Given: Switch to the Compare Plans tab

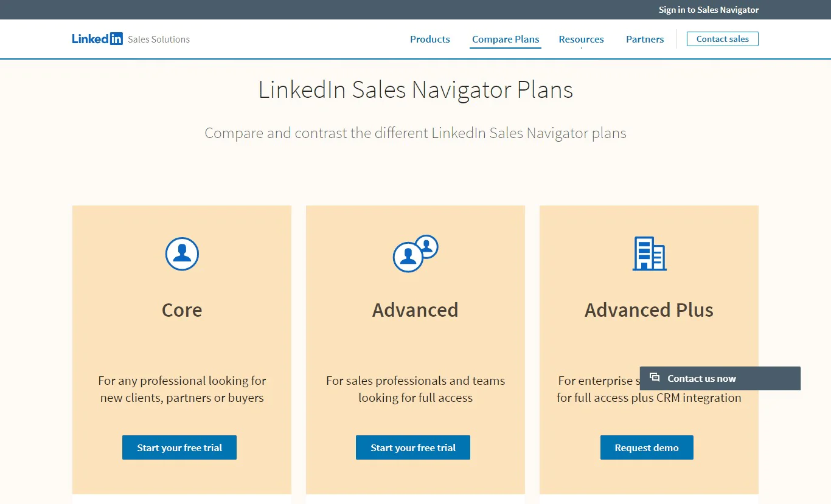Looking at the screenshot, I should 506,39.
